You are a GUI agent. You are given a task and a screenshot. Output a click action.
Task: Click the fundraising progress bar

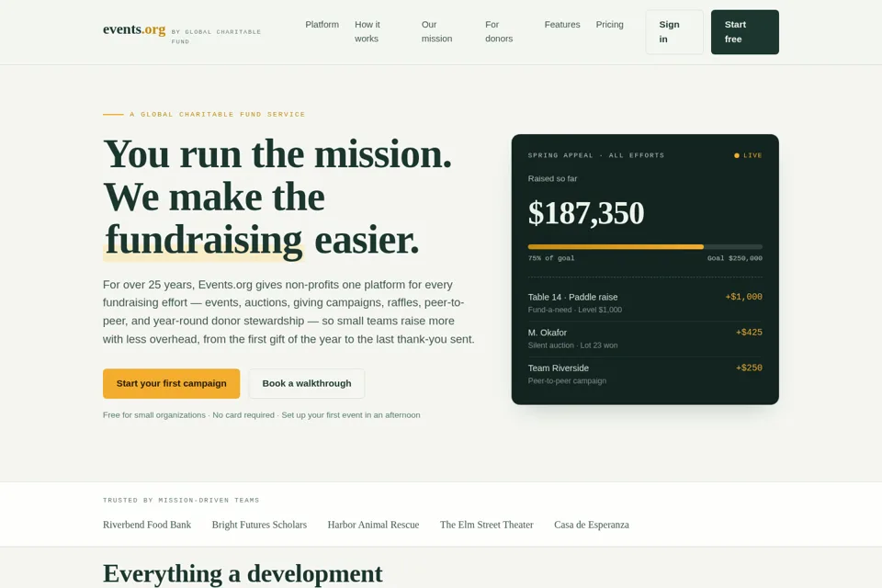tap(645, 247)
